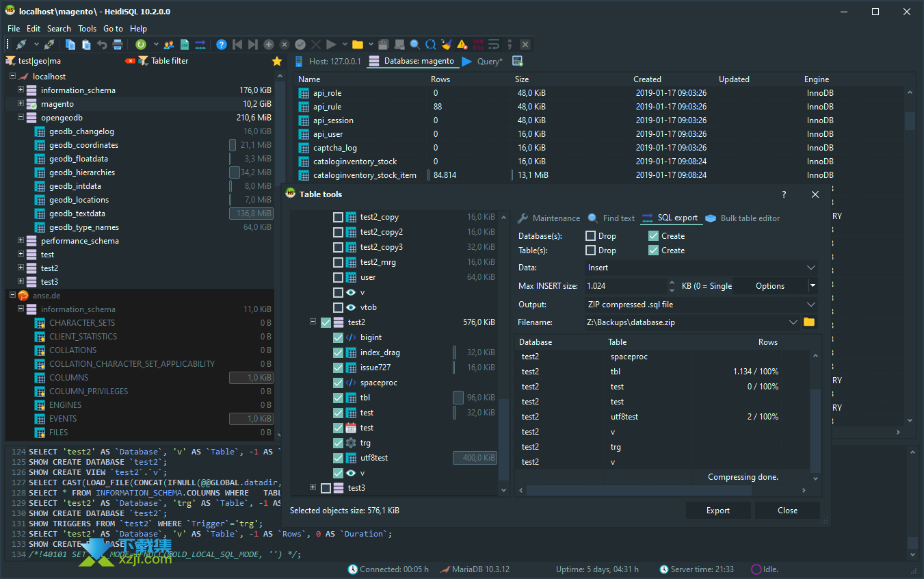Click the Close button in Table tools
This screenshot has width=924, height=579.
[787, 511]
